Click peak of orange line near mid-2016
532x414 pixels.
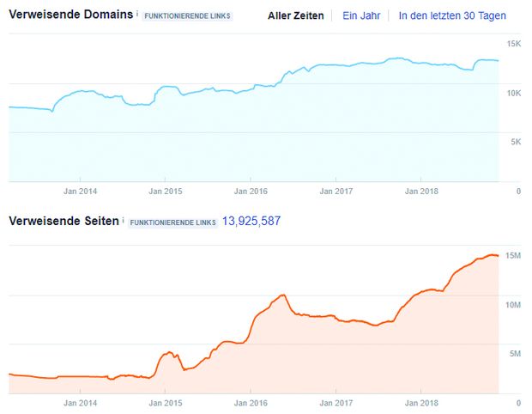(283, 295)
